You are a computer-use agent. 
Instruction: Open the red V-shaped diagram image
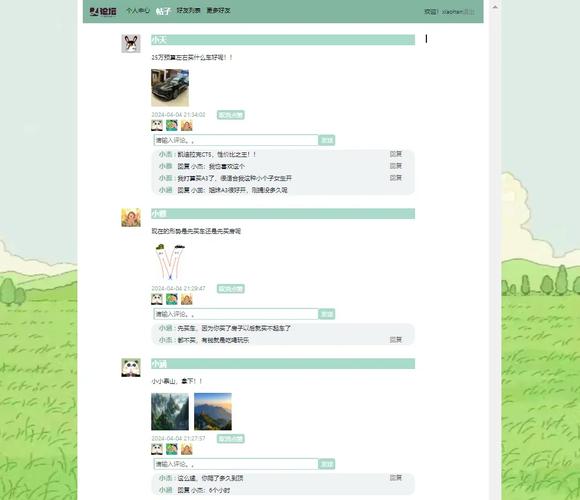point(170,261)
